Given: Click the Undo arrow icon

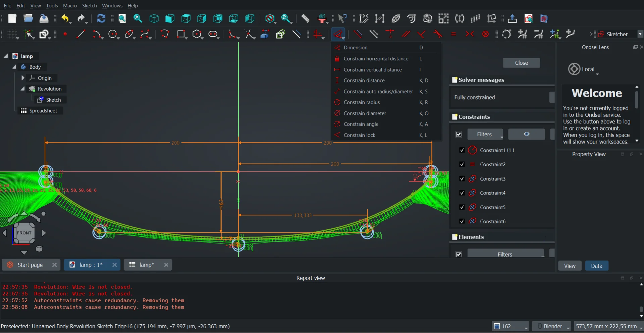Looking at the screenshot, I should point(65,18).
